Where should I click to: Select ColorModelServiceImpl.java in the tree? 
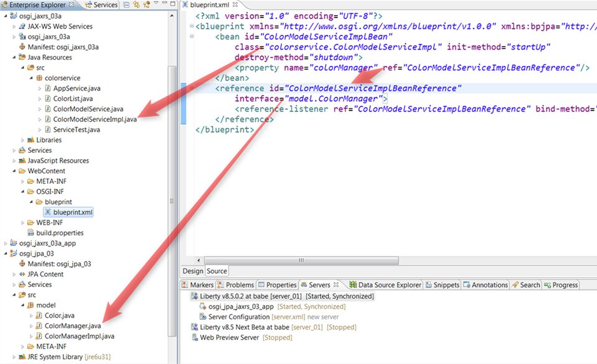(94, 119)
